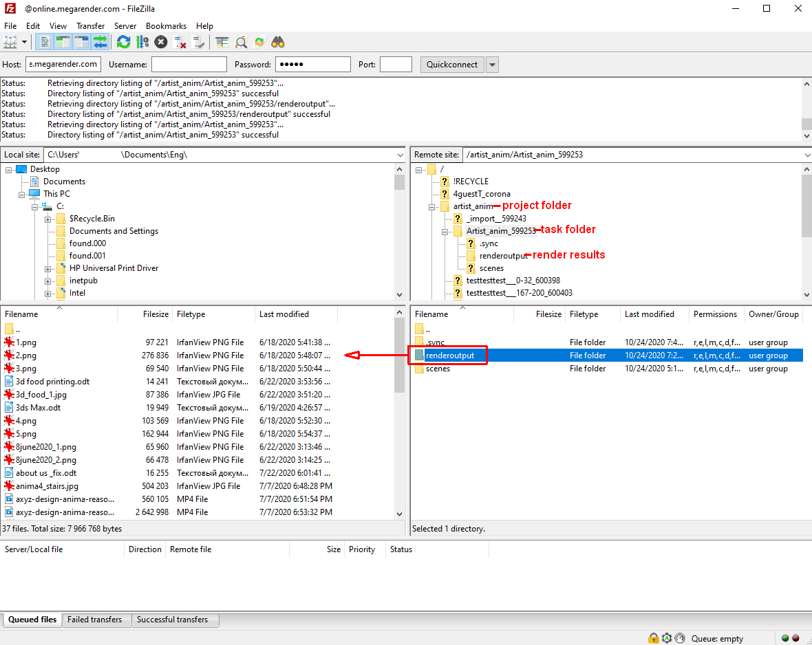Image resolution: width=812 pixels, height=645 pixels.
Task: Collapse the This PC tree node
Action: 22,195
